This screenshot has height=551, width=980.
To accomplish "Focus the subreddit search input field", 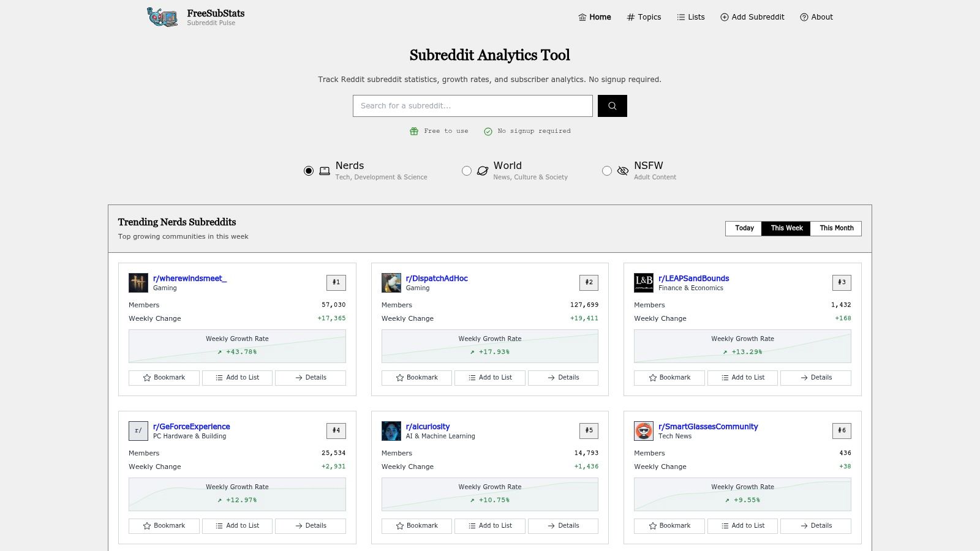I will pyautogui.click(x=472, y=106).
